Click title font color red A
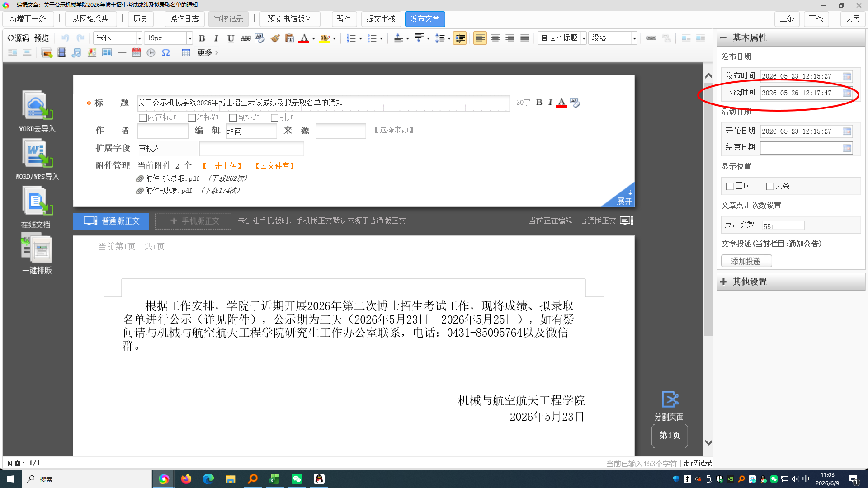Image resolution: width=868 pixels, height=488 pixels. click(x=561, y=103)
